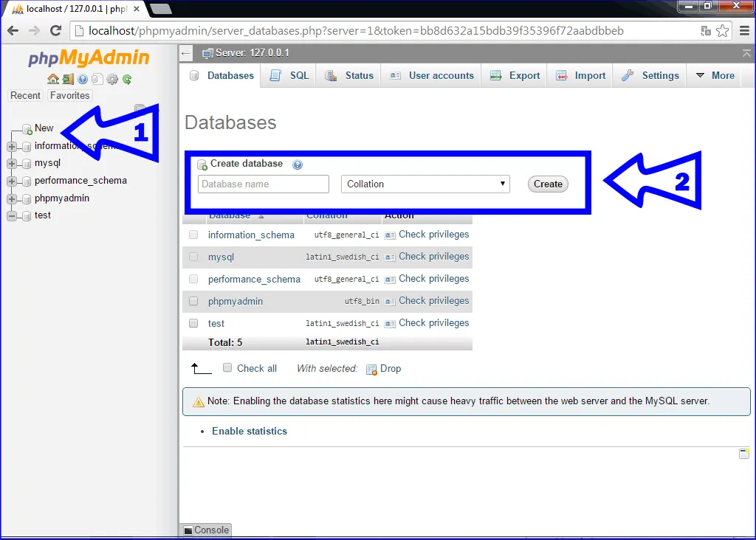
Task: Tick the mysql row checkbox
Action: [x=193, y=257]
